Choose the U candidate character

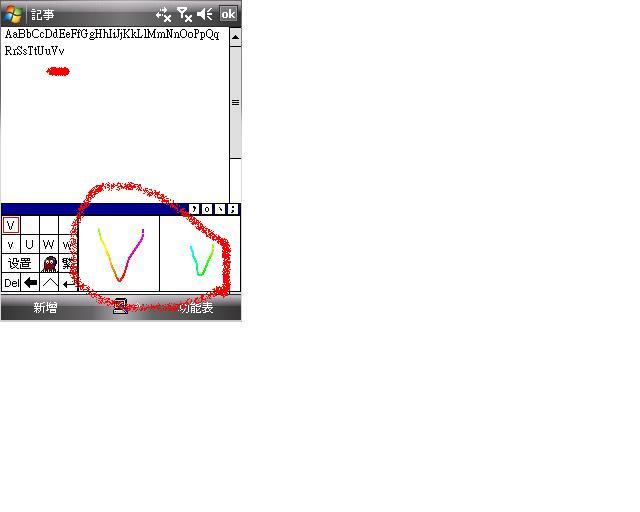click(x=29, y=245)
